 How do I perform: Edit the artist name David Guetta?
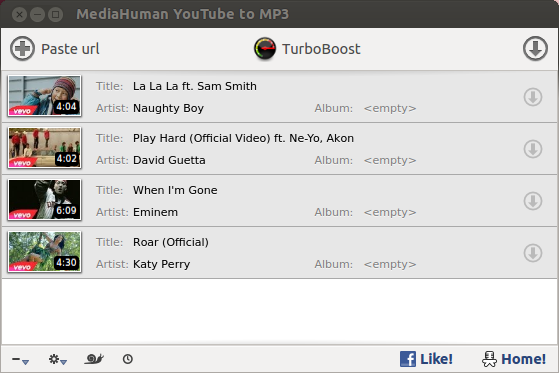click(x=169, y=160)
